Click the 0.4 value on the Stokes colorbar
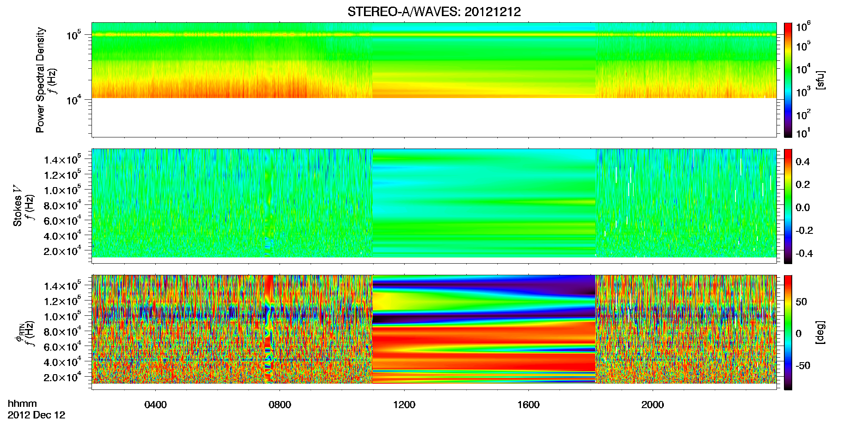This screenshot has height=447, width=868. click(803, 162)
